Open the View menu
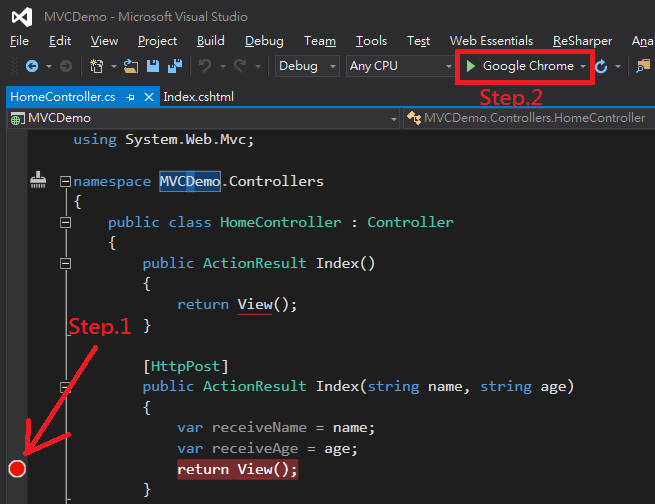Screen dimensions: 655x504 [104, 41]
